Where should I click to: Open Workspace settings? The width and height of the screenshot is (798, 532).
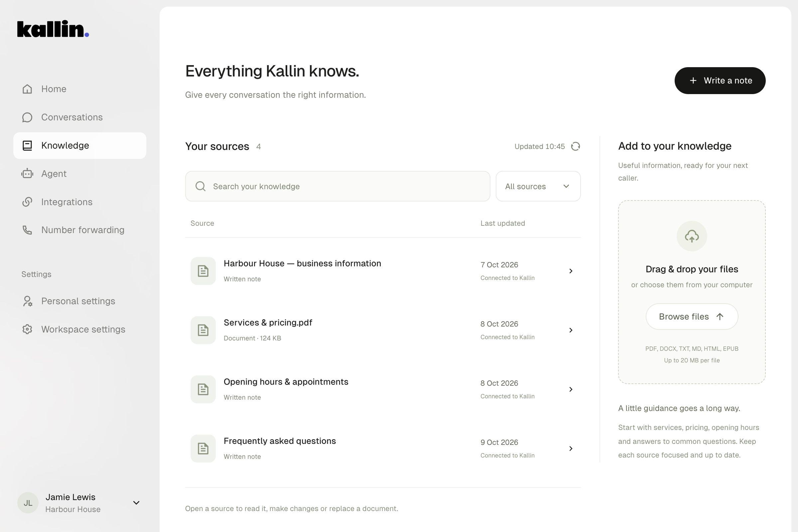[x=80, y=330]
